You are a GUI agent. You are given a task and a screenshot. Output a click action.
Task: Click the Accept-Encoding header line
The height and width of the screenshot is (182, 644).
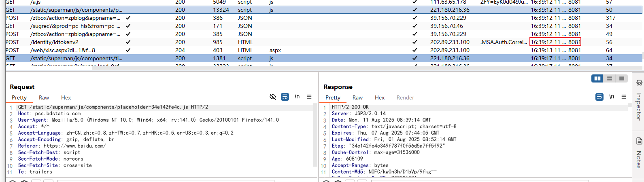click(66, 140)
